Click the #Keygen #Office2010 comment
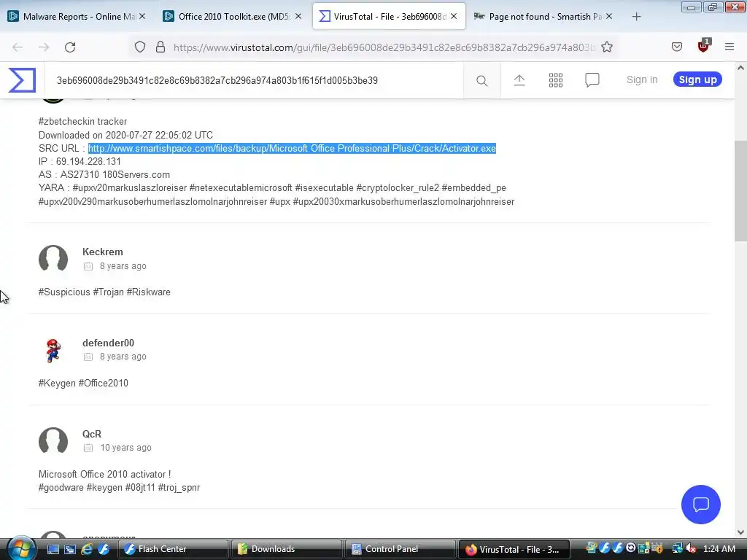 coord(83,384)
